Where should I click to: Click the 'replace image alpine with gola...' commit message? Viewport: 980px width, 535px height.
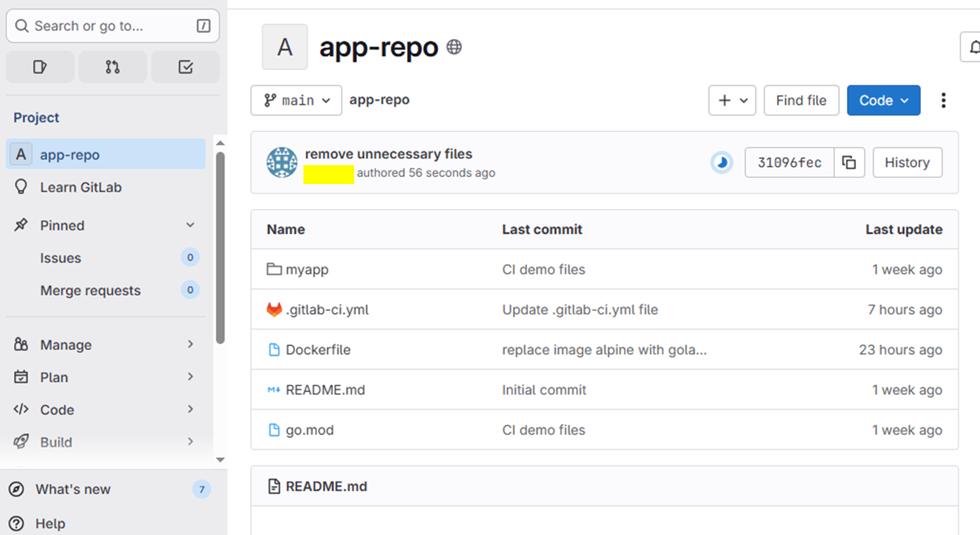[x=604, y=350]
